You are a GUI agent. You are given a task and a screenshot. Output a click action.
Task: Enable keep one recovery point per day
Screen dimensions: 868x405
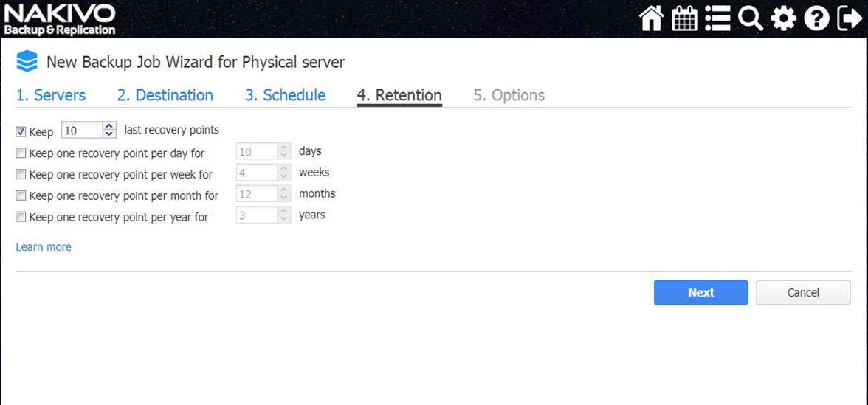click(21, 153)
